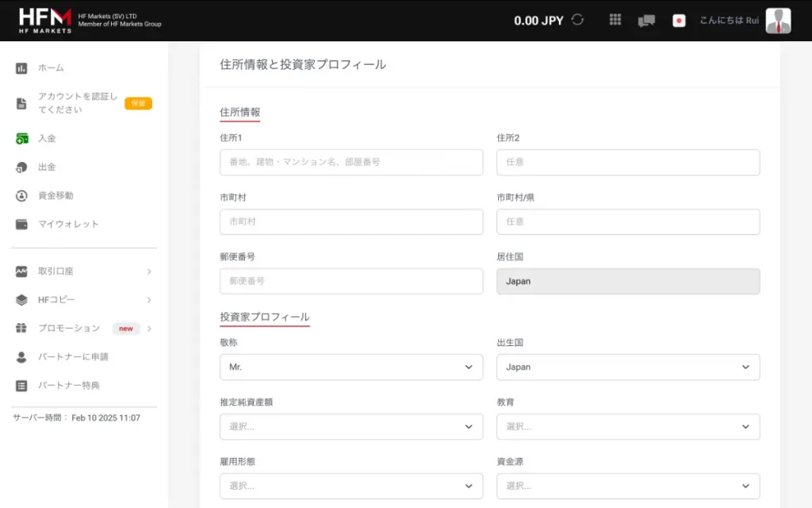Screen dimensions: 812x508
Task: Select 入金 in the sidebar
Action: (x=47, y=138)
